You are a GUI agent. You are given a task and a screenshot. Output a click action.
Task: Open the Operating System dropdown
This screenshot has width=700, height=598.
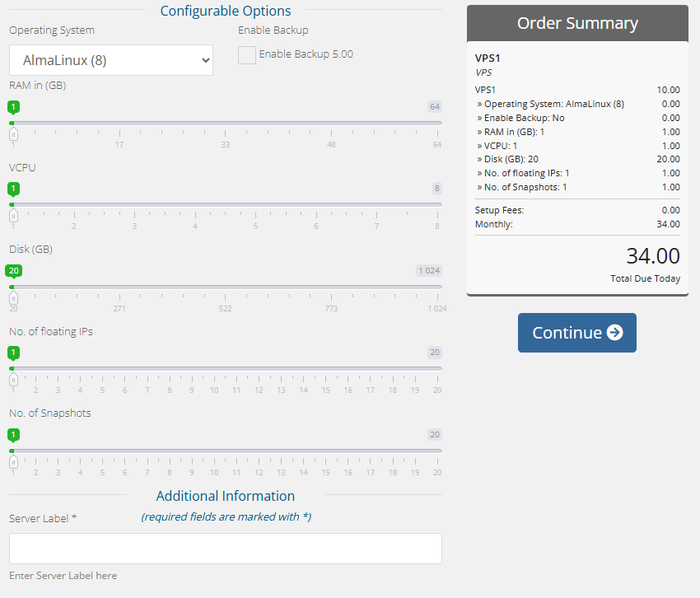pos(111,60)
